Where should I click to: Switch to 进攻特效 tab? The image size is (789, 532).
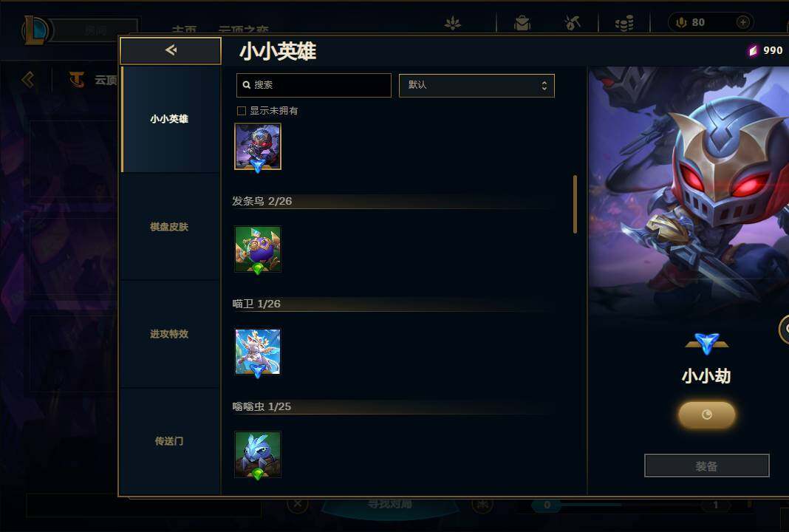pos(170,334)
